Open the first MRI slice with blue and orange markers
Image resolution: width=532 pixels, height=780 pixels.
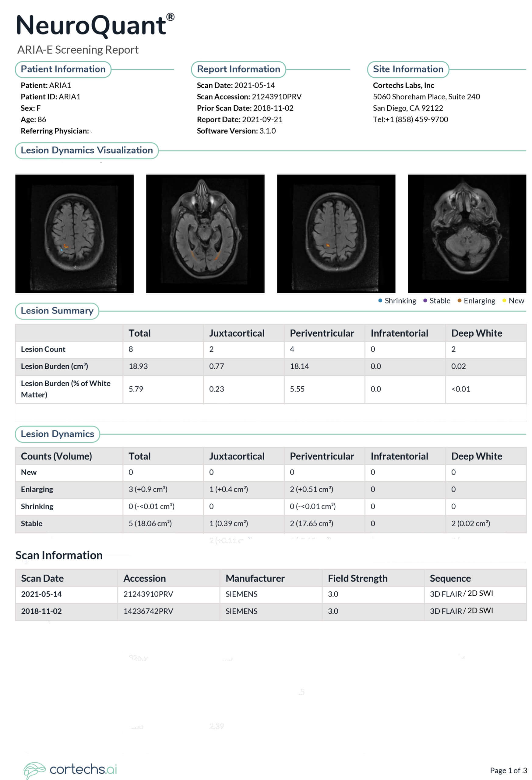[x=75, y=234]
